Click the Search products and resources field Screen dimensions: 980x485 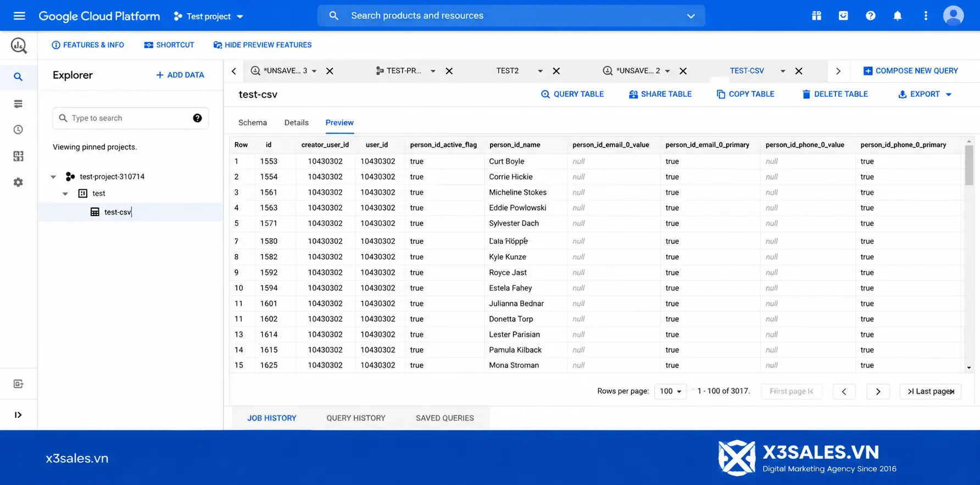click(511, 16)
